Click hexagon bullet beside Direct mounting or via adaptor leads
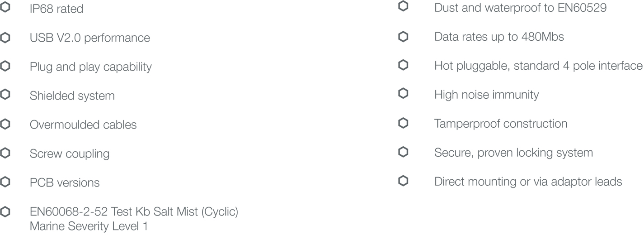644x235 pixels. pos(404,181)
